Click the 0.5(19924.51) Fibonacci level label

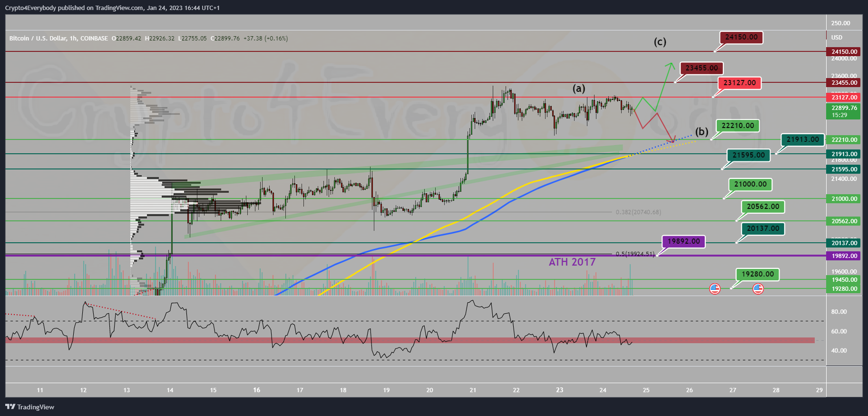tap(635, 254)
